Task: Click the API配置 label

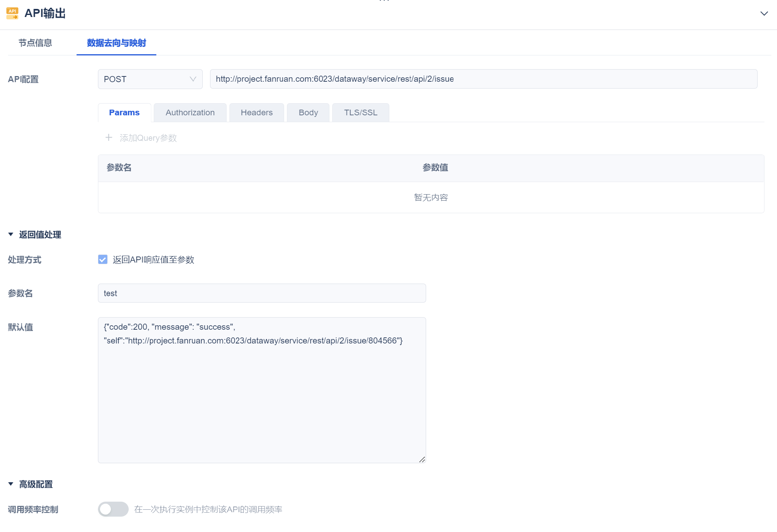Action: [23, 79]
